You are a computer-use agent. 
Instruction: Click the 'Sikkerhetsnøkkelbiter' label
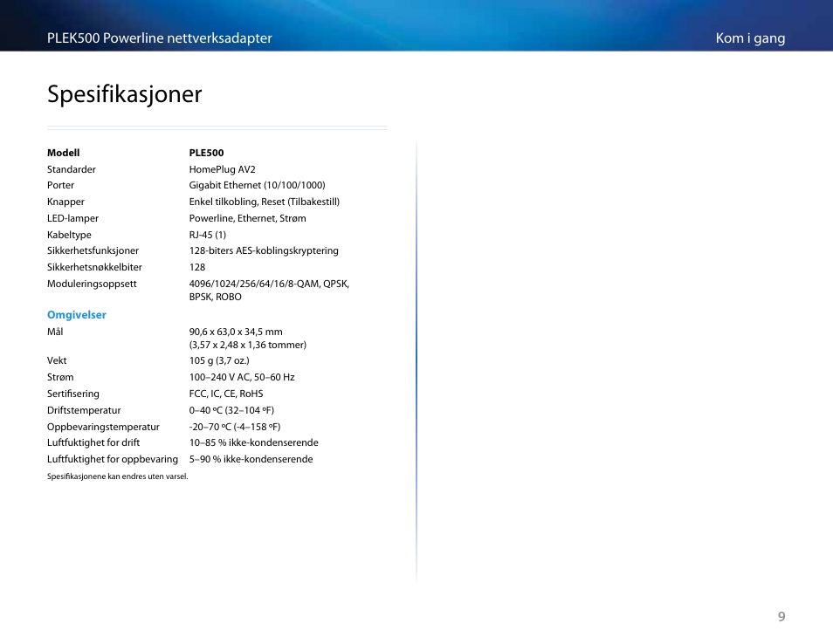(94, 267)
